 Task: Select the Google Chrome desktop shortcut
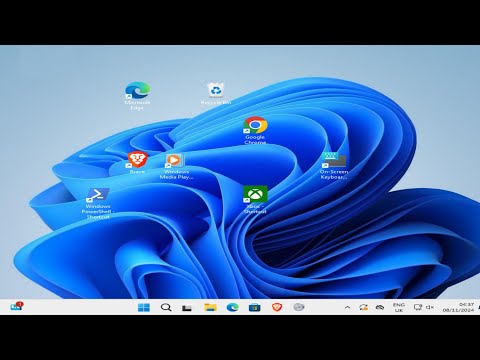click(x=255, y=130)
